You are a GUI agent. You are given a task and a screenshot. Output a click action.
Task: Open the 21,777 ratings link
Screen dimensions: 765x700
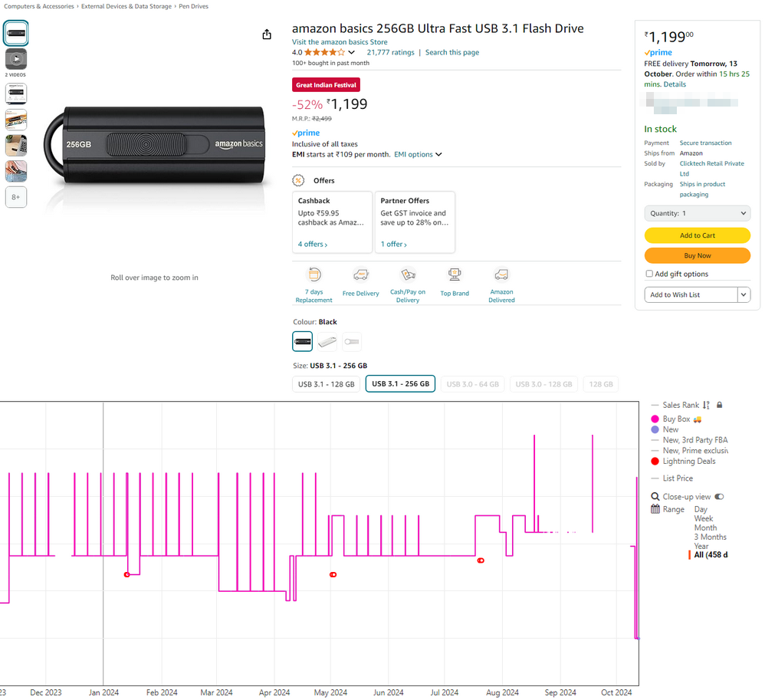(x=390, y=52)
